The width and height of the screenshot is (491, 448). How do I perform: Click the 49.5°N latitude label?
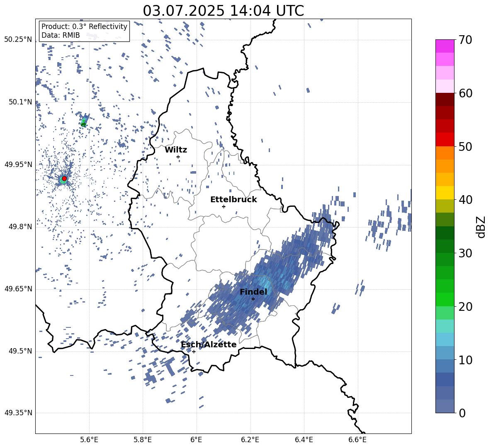pos(21,351)
